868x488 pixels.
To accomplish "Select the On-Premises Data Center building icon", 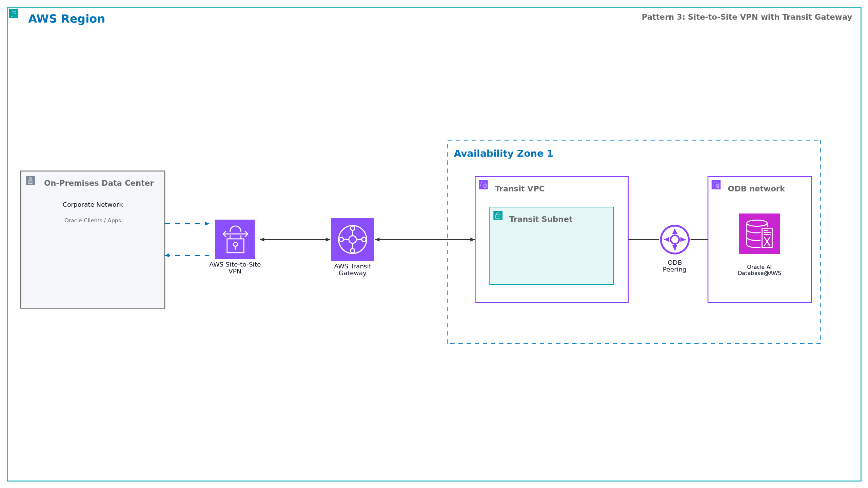I will [31, 181].
